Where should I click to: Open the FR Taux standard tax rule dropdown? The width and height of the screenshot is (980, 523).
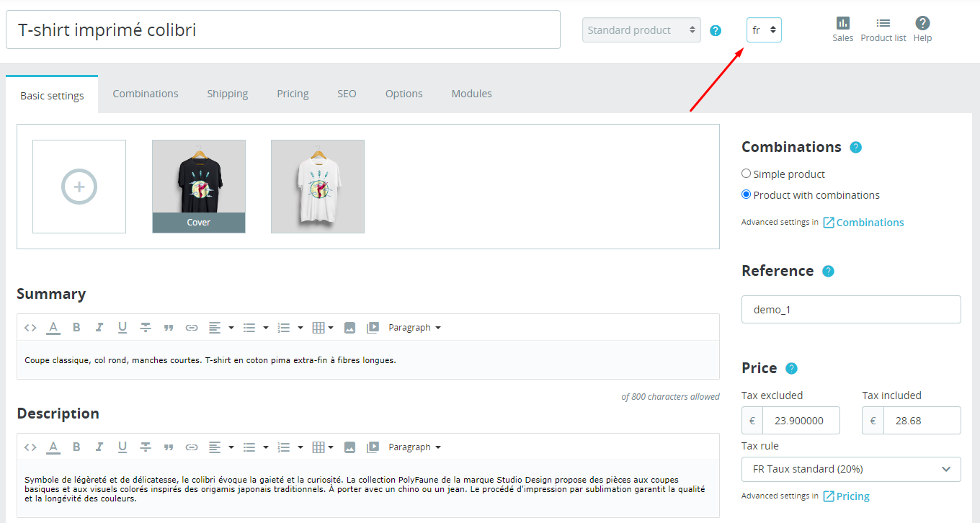coord(851,469)
